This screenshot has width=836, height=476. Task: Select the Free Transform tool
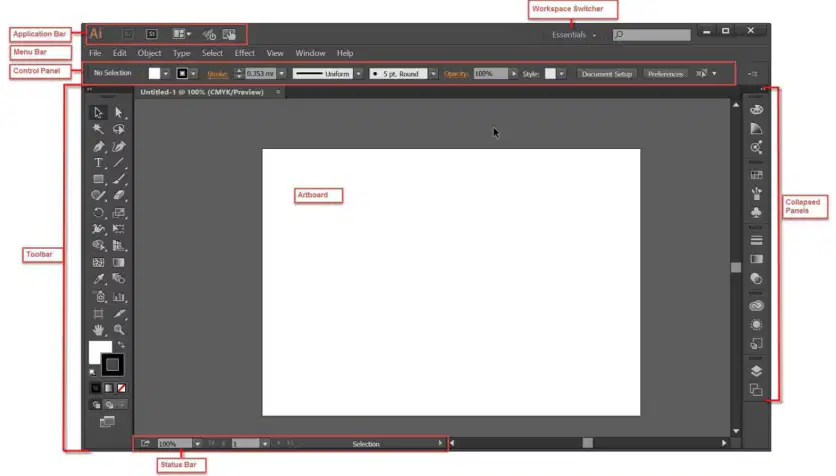coord(118,229)
